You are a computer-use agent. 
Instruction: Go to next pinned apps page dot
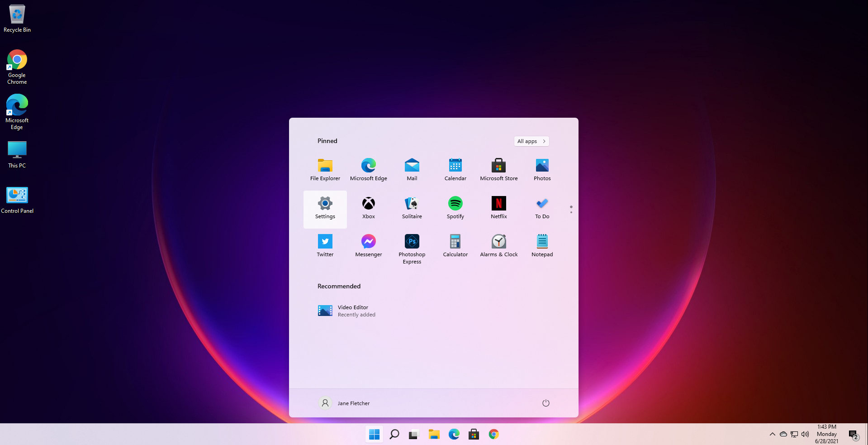(x=571, y=212)
